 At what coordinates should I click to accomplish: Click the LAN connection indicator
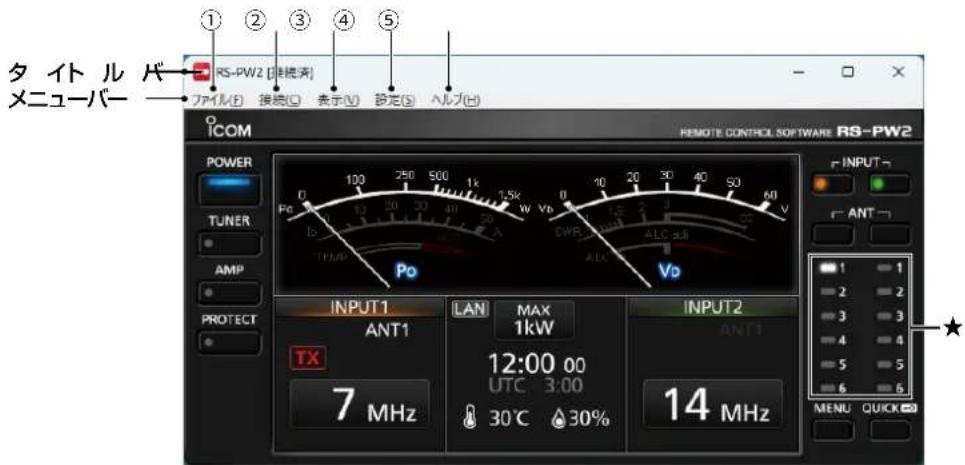coord(470,309)
